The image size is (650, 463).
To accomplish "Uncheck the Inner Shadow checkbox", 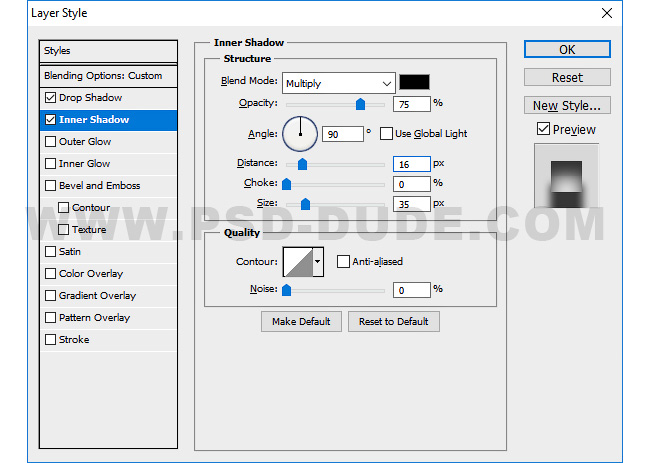I will pyautogui.click(x=51, y=120).
